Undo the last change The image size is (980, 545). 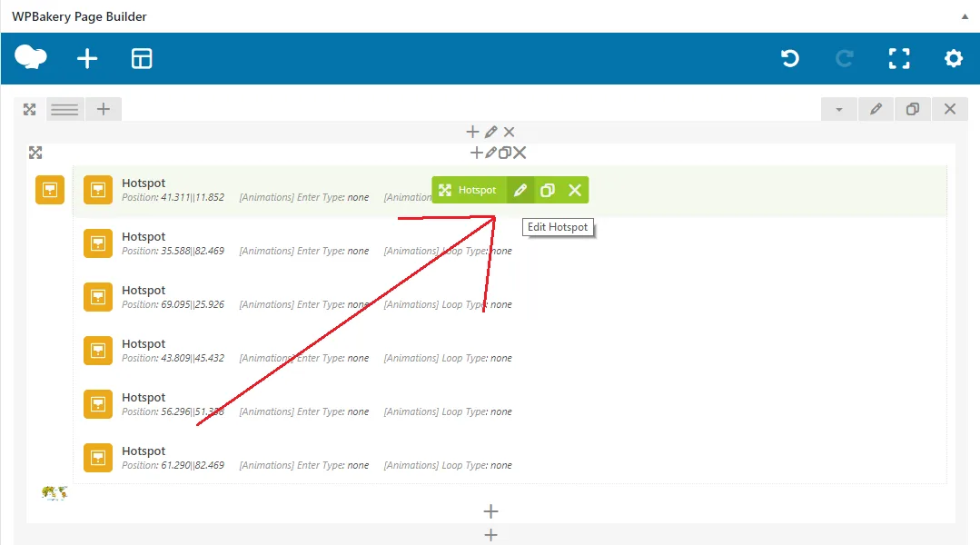tap(790, 59)
